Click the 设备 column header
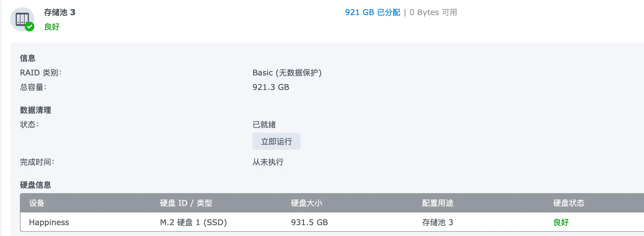644x236 pixels. click(x=37, y=203)
